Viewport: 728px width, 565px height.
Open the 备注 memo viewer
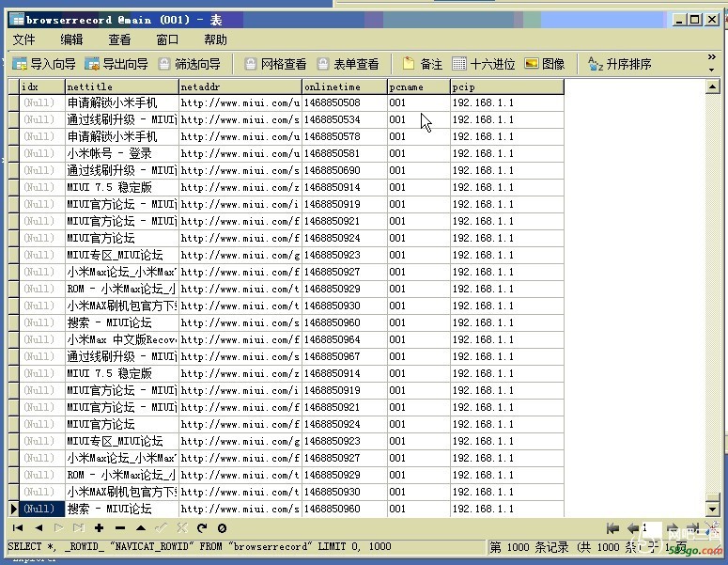[x=422, y=64]
